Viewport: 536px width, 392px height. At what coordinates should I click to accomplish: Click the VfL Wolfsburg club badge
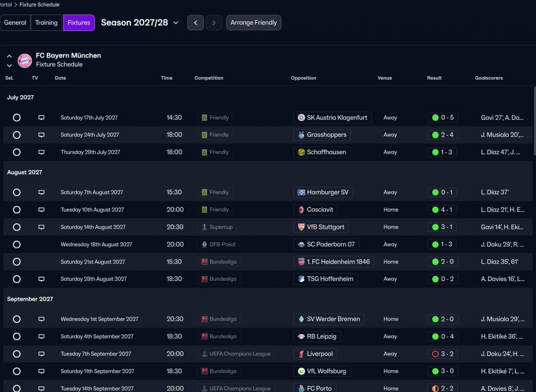[301, 371]
